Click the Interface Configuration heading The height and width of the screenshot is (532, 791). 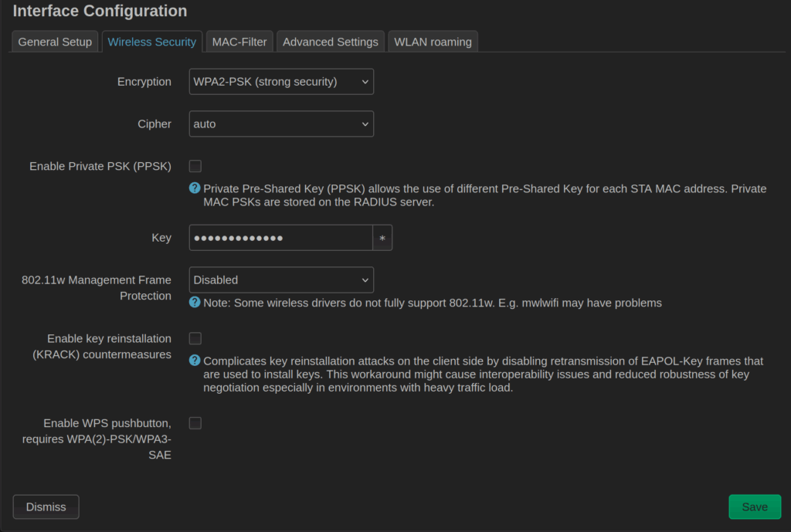point(100,12)
